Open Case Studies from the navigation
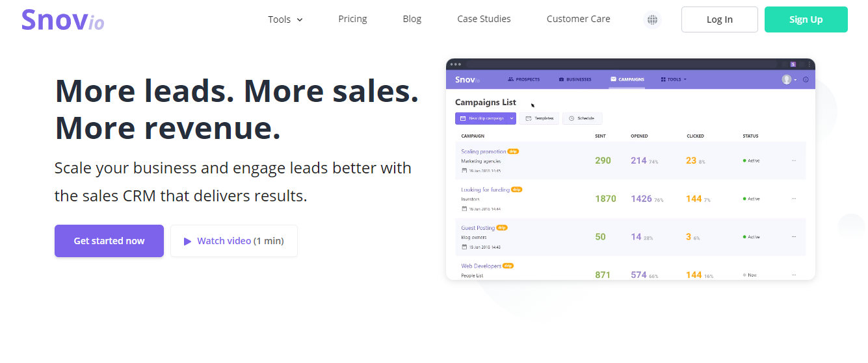 point(484,19)
